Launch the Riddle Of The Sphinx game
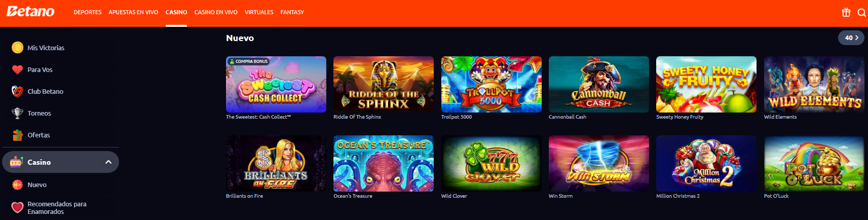The height and width of the screenshot is (220, 868). (x=384, y=84)
